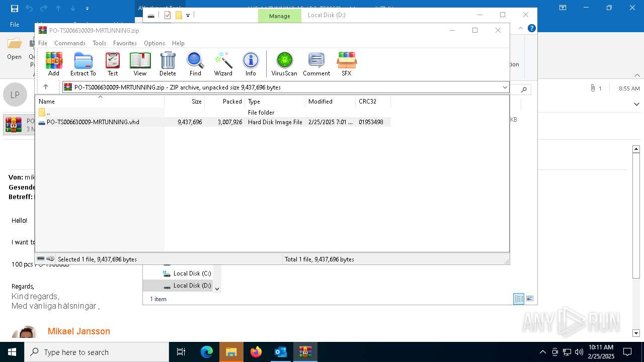
Task: Click the Extract To toolbar icon
Action: (83, 64)
